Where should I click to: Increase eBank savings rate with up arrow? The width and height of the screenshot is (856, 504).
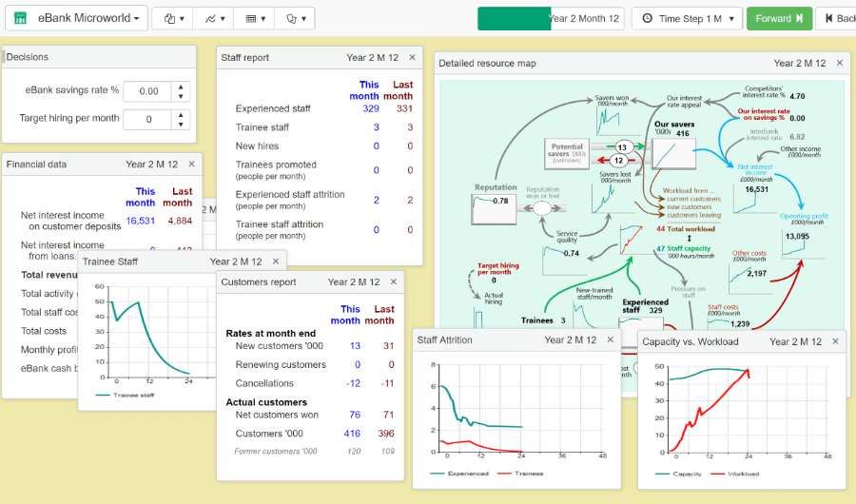click(183, 87)
